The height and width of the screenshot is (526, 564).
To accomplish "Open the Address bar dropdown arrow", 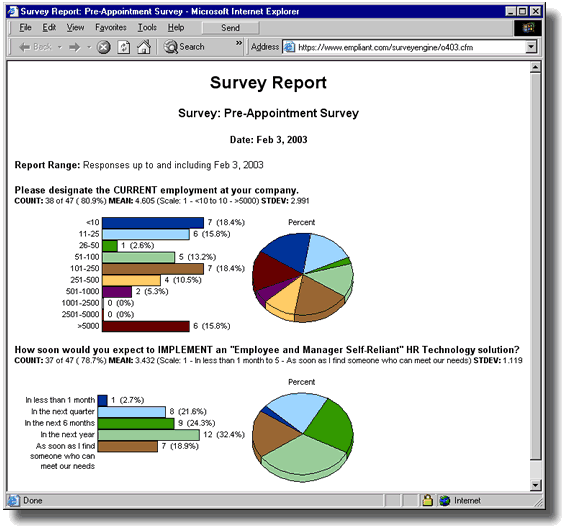I will pyautogui.click(x=531, y=47).
